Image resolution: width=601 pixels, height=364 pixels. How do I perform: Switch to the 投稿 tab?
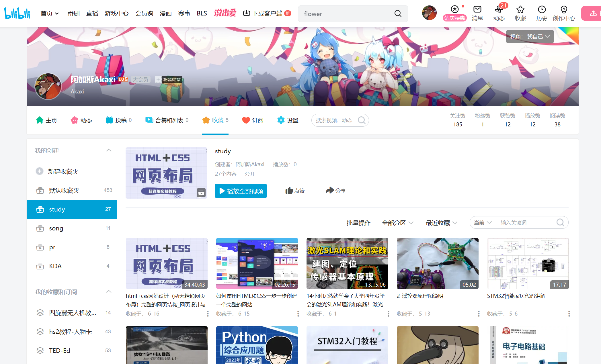[x=118, y=120]
